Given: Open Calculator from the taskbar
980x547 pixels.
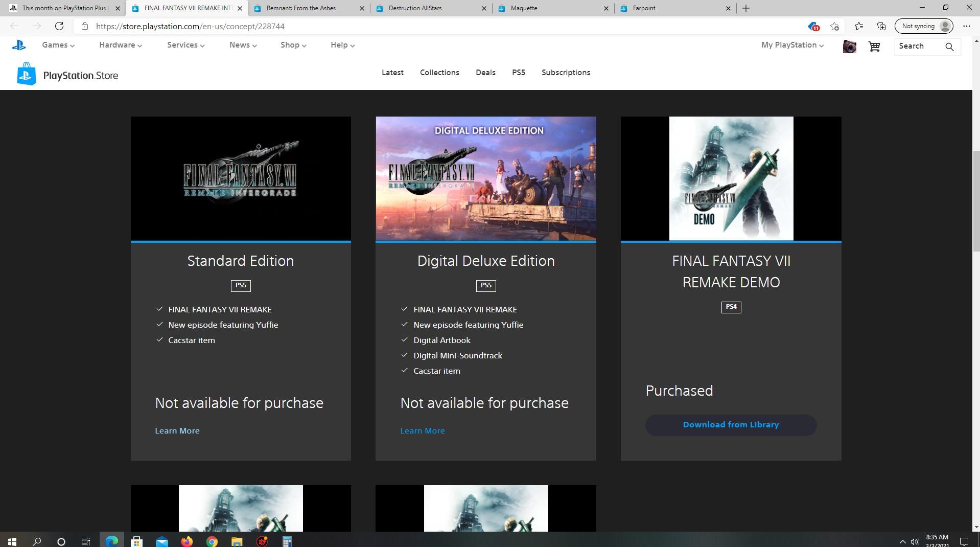Looking at the screenshot, I should coord(287,541).
